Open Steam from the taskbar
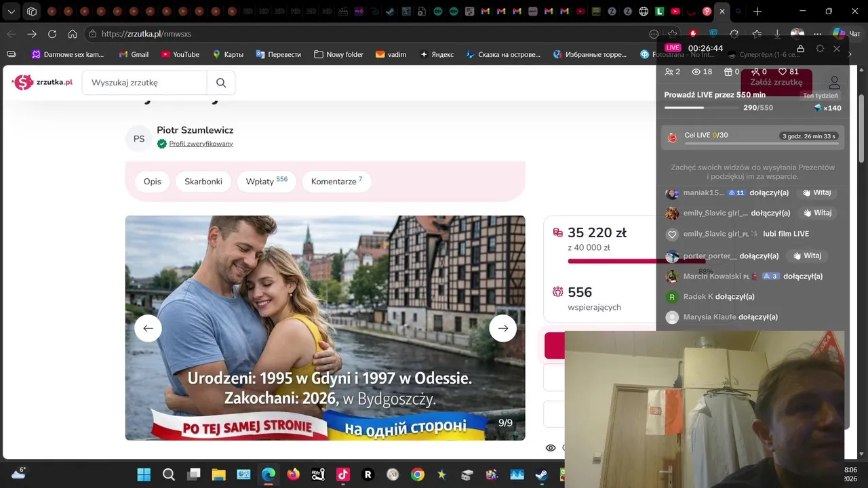 [x=541, y=474]
